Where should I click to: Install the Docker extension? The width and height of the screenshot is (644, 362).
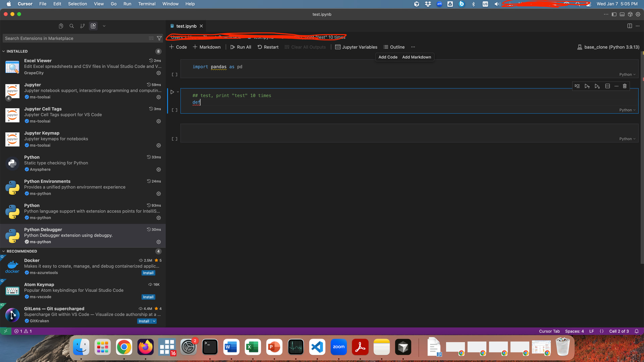(148, 273)
